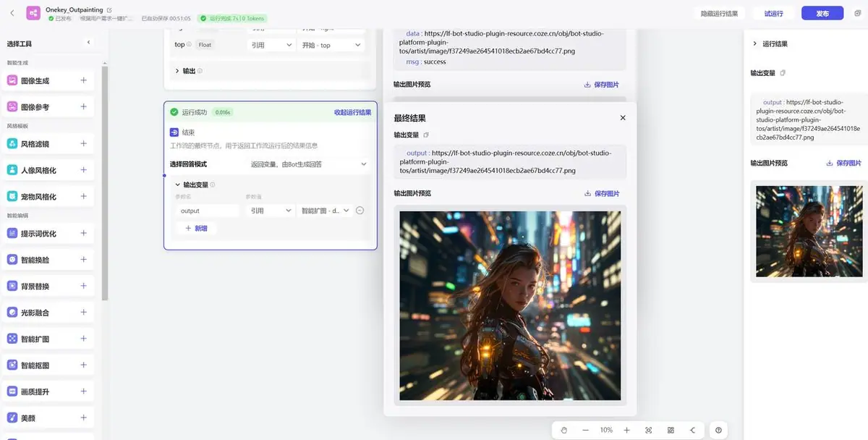Image resolution: width=868 pixels, height=440 pixels.
Task: Click the large preview image in 最终结果
Action: [x=510, y=305]
